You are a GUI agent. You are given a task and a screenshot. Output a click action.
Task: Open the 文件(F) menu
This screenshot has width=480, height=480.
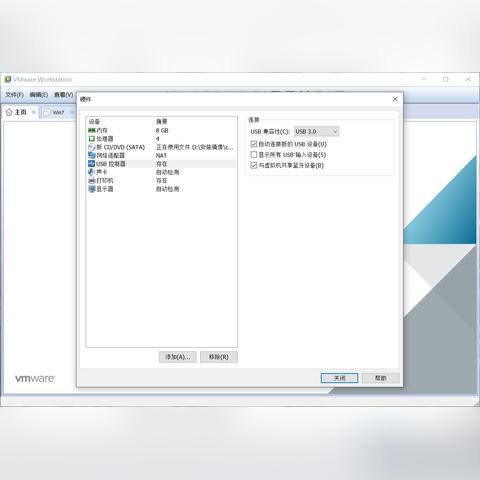click(14, 95)
